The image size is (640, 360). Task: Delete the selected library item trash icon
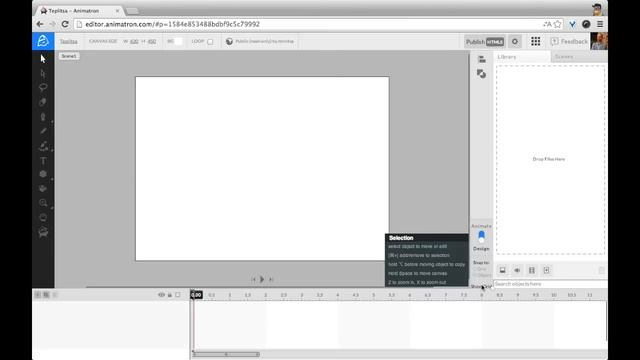point(601,270)
